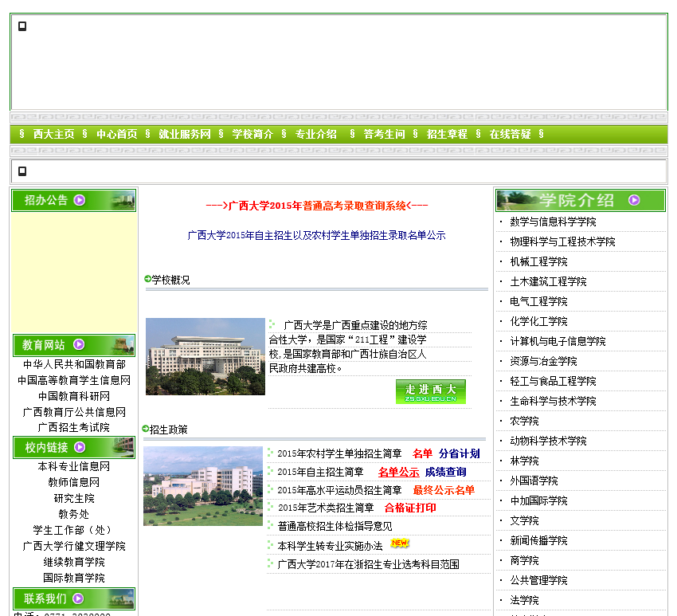Select 机械工程学院 in college list
The image size is (677, 616).
539,261
